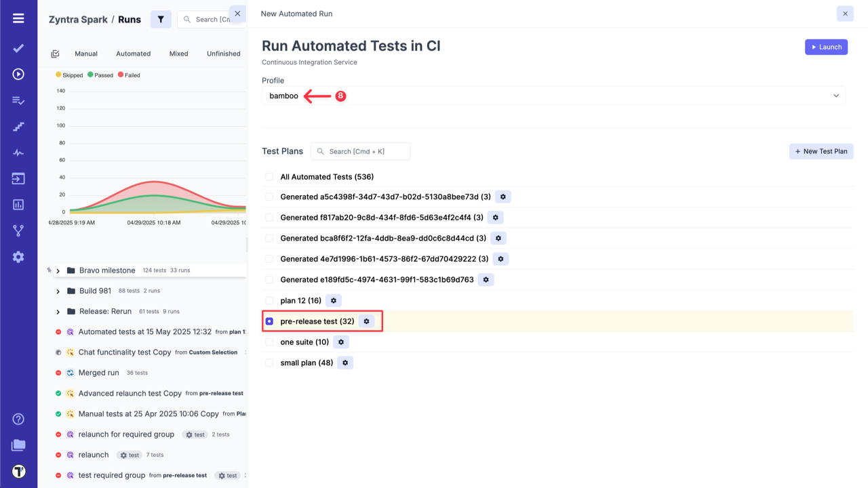Expand the Bravo milestone folder

(58, 270)
